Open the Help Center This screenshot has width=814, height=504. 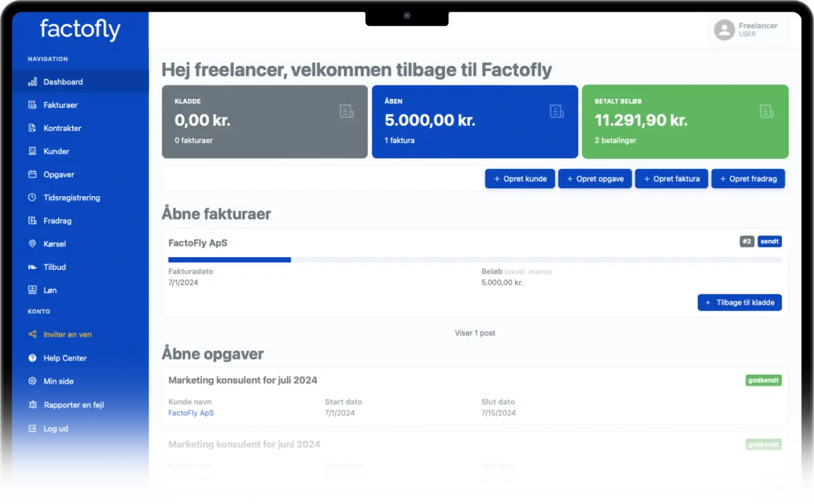80,358
